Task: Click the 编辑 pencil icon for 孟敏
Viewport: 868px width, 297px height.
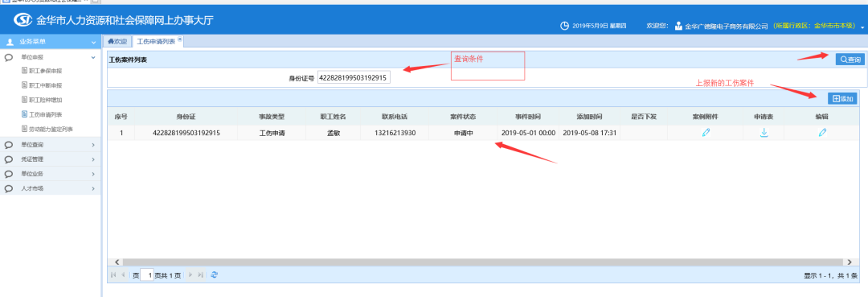Action: 822,133
